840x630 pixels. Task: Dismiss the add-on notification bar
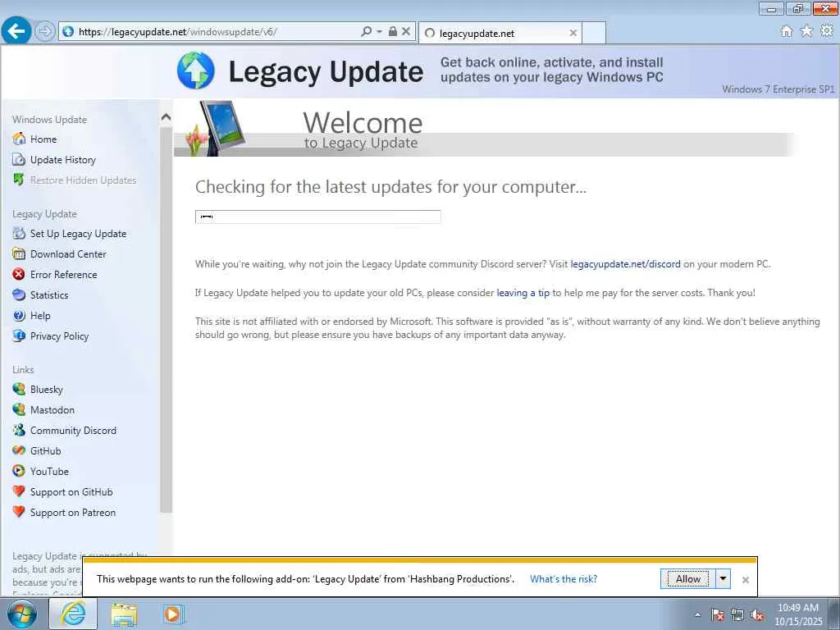[x=745, y=580]
